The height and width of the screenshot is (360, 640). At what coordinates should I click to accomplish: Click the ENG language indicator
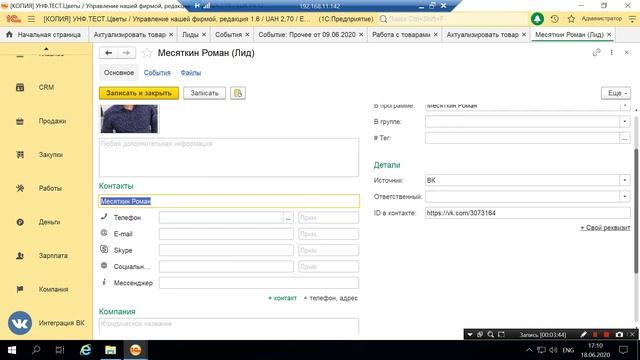(x=568, y=350)
